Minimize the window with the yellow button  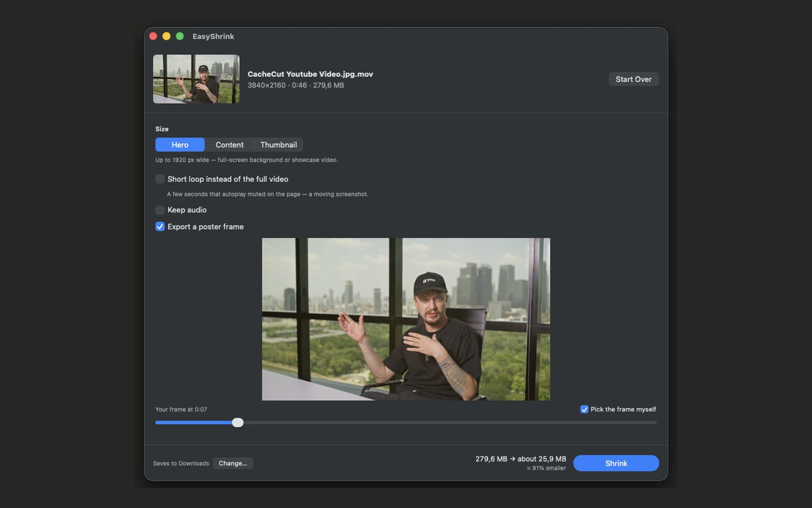click(166, 36)
